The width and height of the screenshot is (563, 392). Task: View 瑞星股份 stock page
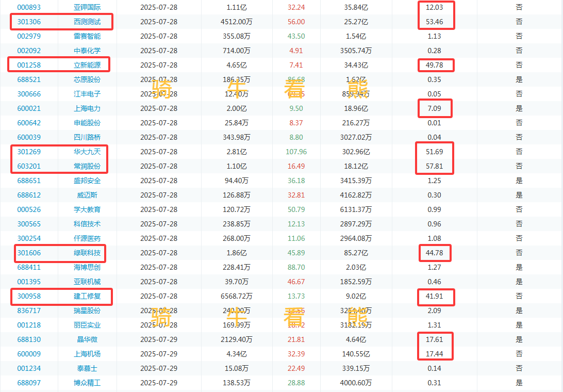(87, 311)
